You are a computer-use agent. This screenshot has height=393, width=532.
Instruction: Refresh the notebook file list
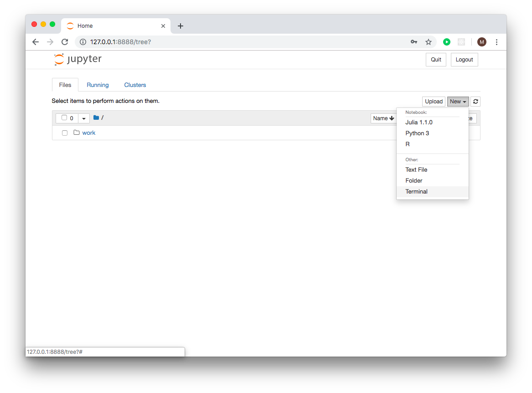click(475, 101)
